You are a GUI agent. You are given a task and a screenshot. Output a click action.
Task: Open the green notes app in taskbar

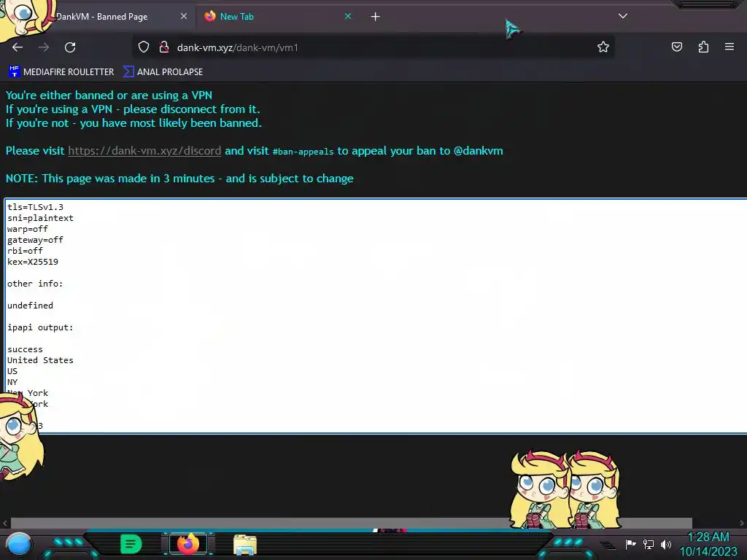pos(131,544)
